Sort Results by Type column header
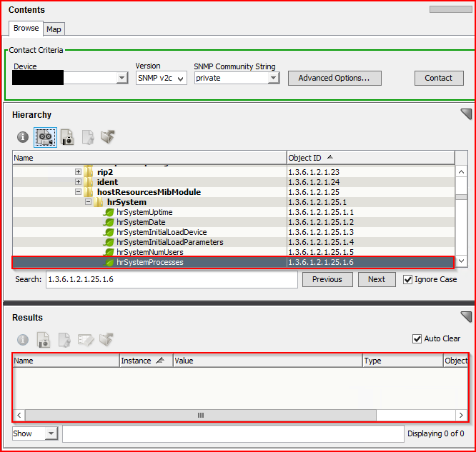Screen dimensions: 476x452 (x=403, y=361)
